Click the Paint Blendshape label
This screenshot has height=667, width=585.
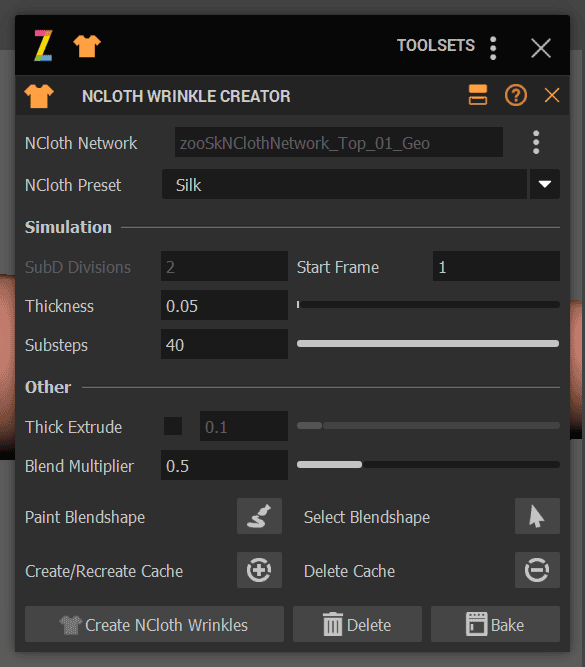tap(85, 517)
